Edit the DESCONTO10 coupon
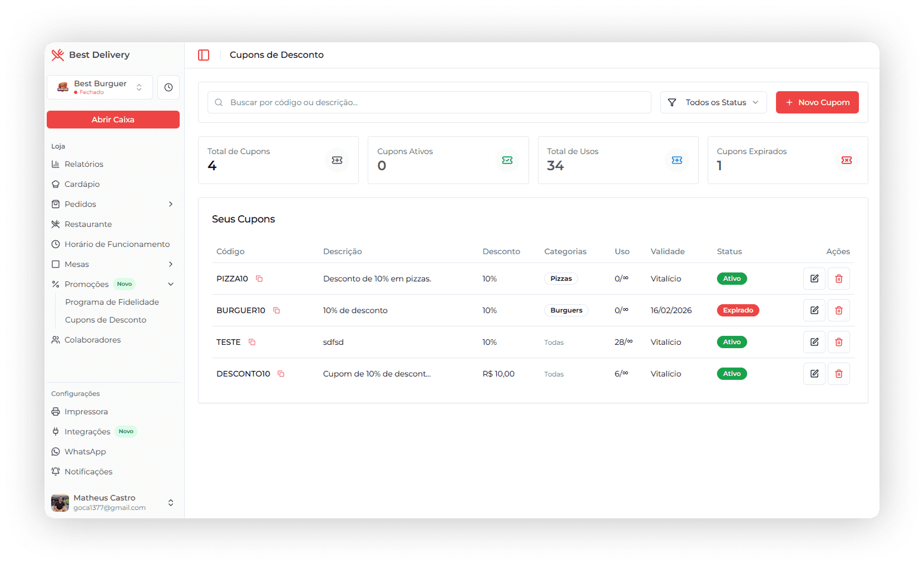The width and height of the screenshot is (924, 565). [814, 374]
